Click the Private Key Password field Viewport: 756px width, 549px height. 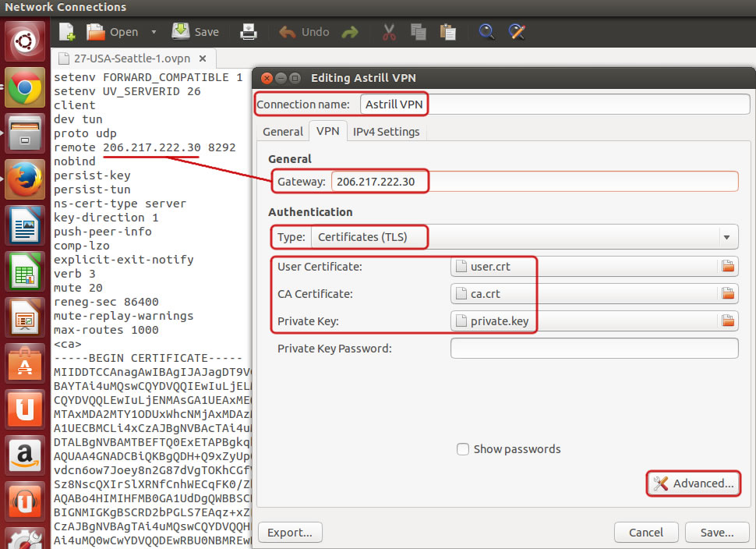click(594, 349)
